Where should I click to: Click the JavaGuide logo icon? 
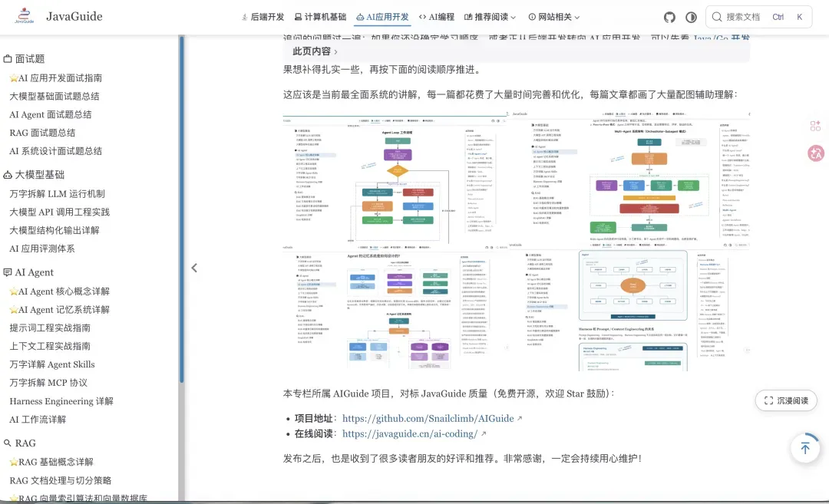(25, 16)
